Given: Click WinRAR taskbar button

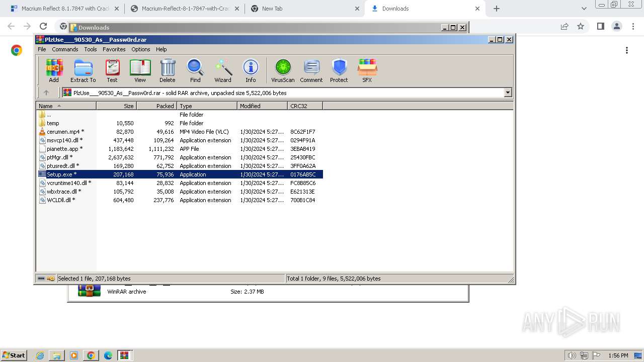Looking at the screenshot, I should coord(124,355).
